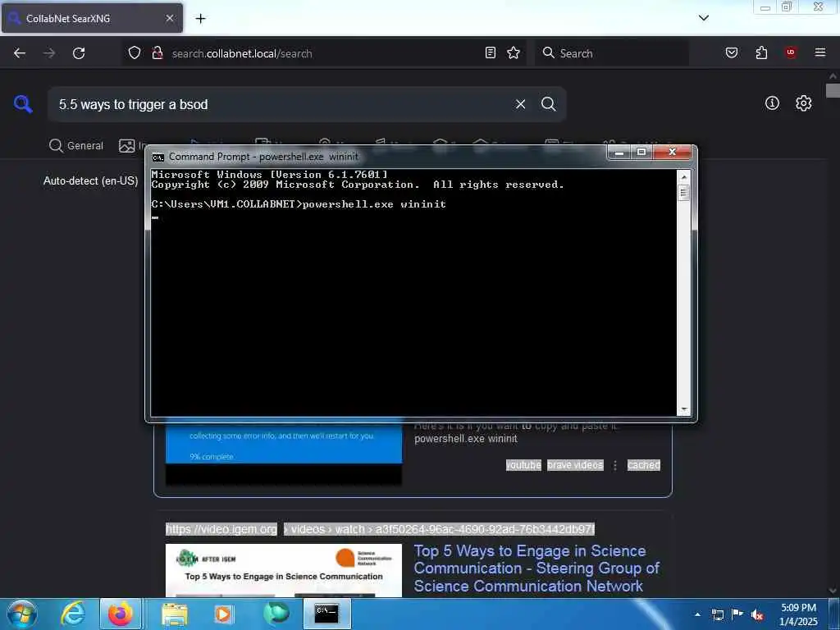Click the Firefox back arrow

20,53
